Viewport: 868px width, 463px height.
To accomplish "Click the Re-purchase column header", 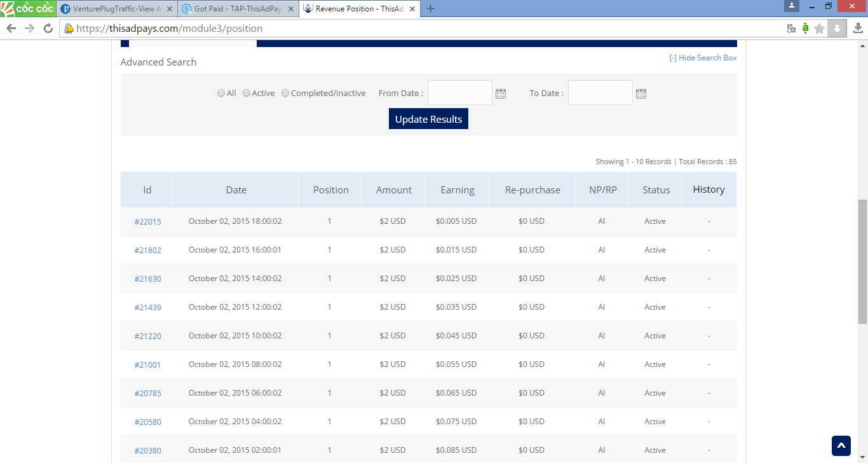I will pyautogui.click(x=532, y=190).
